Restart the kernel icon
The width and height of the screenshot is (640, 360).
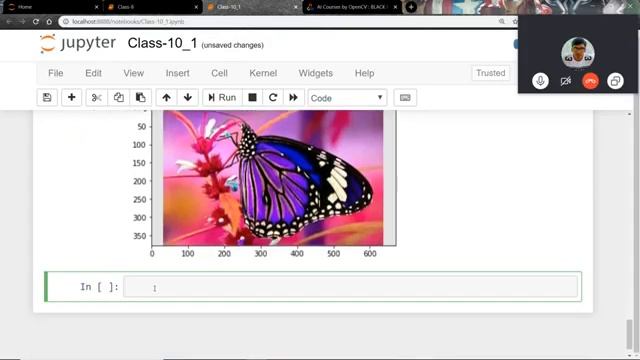[x=273, y=98]
